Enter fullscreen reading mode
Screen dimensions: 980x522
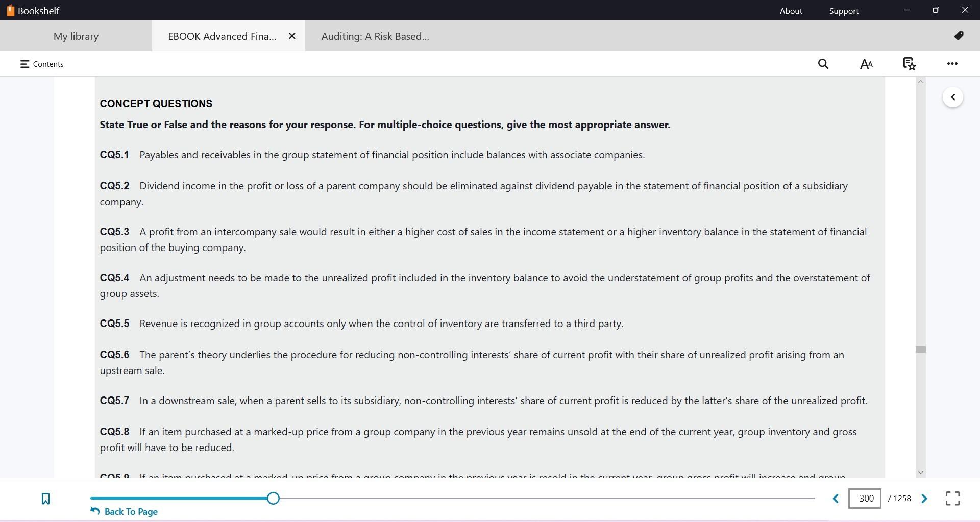(952, 499)
